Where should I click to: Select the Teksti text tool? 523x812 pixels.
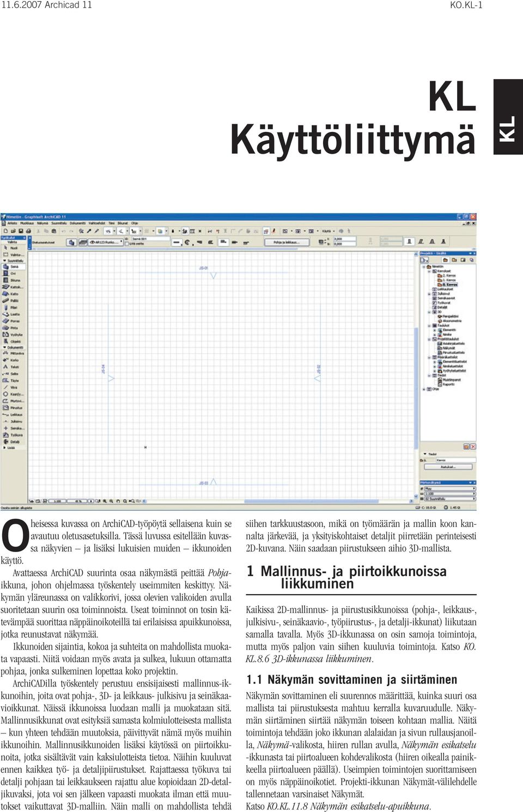pos(12,367)
